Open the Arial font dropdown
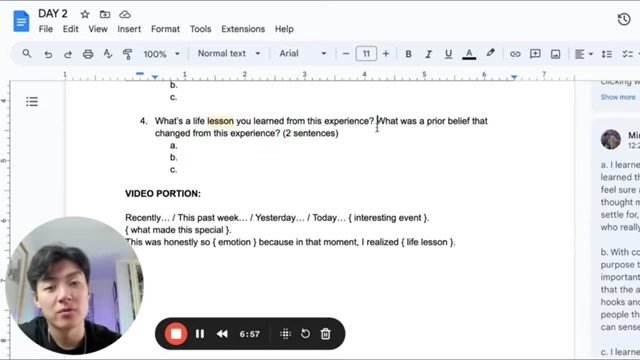 302,53
